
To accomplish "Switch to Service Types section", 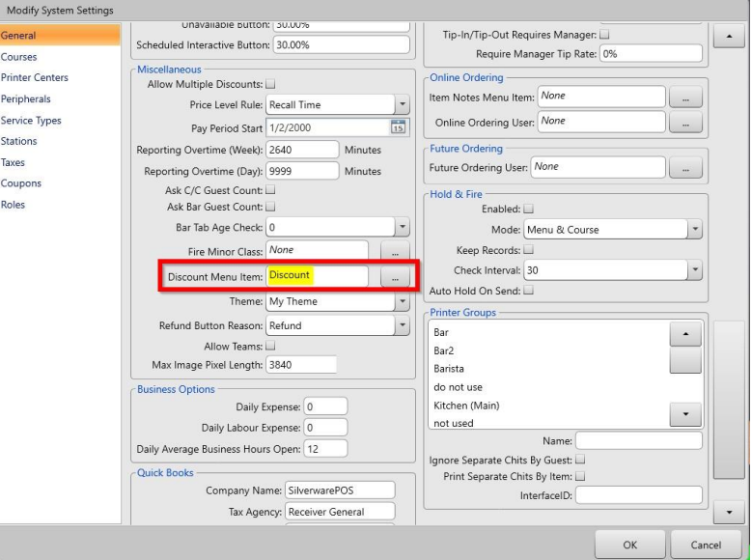I will pyautogui.click(x=31, y=120).
